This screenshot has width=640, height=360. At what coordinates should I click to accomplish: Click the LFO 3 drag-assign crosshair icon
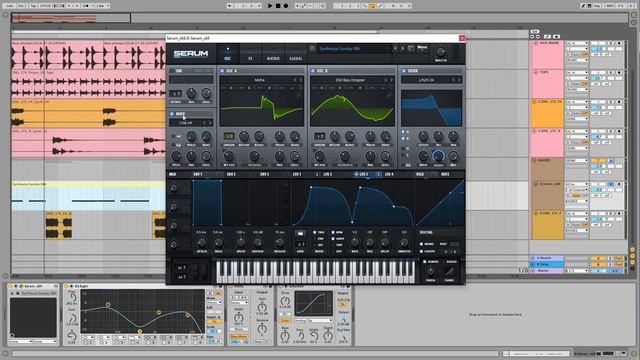click(356, 174)
